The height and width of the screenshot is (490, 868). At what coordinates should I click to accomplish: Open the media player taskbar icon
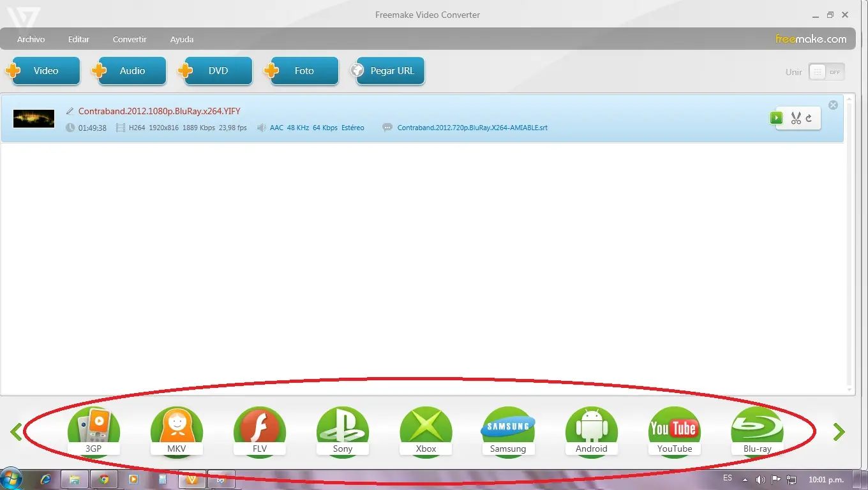pos(133,479)
